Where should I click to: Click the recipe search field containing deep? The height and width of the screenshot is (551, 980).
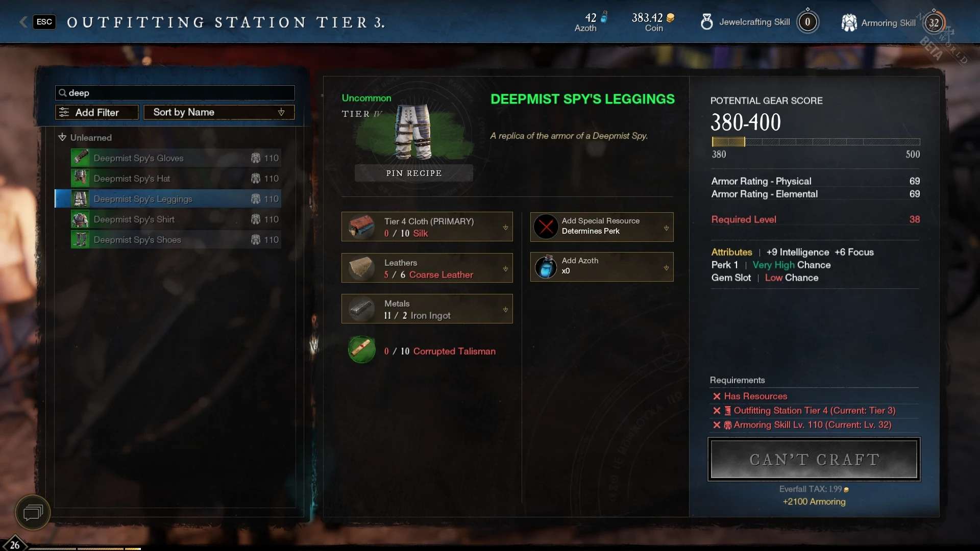[x=175, y=92]
